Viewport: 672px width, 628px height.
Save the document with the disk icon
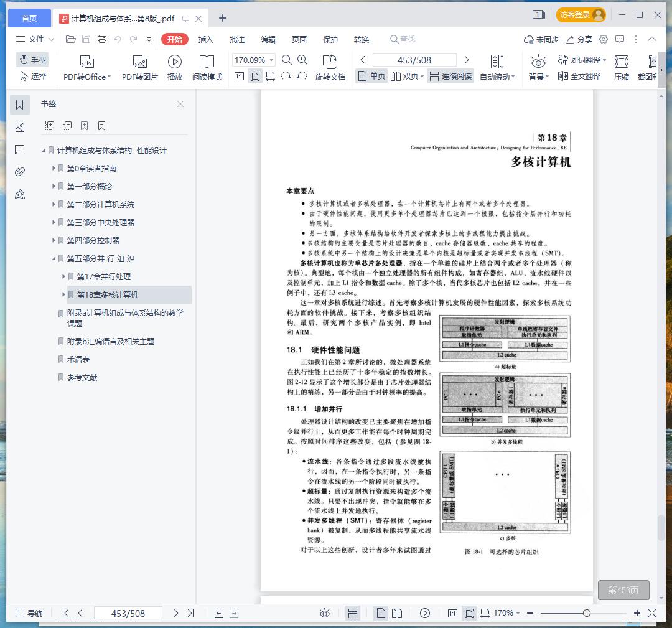pyautogui.click(x=86, y=39)
